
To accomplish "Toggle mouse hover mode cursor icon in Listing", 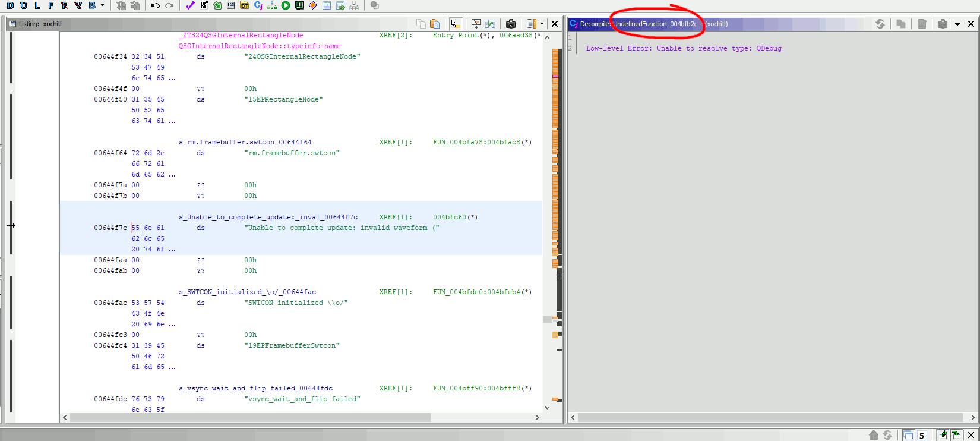I will click(x=455, y=24).
